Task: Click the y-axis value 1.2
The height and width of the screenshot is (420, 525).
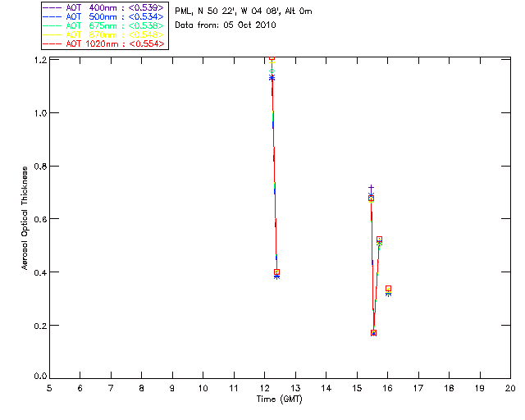Action: click(40, 60)
